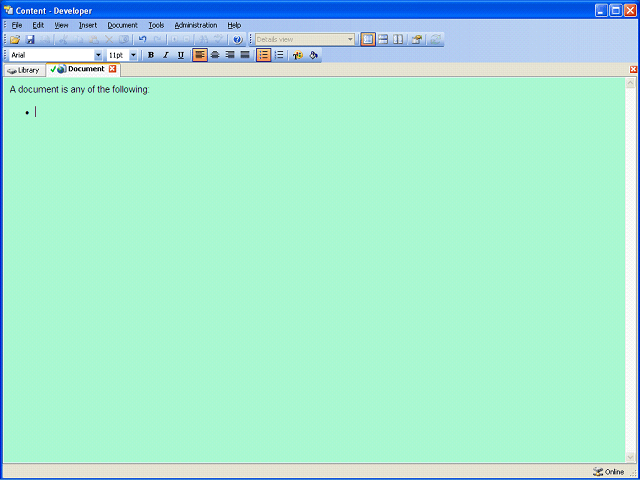Click the Spell check icon

click(219, 40)
